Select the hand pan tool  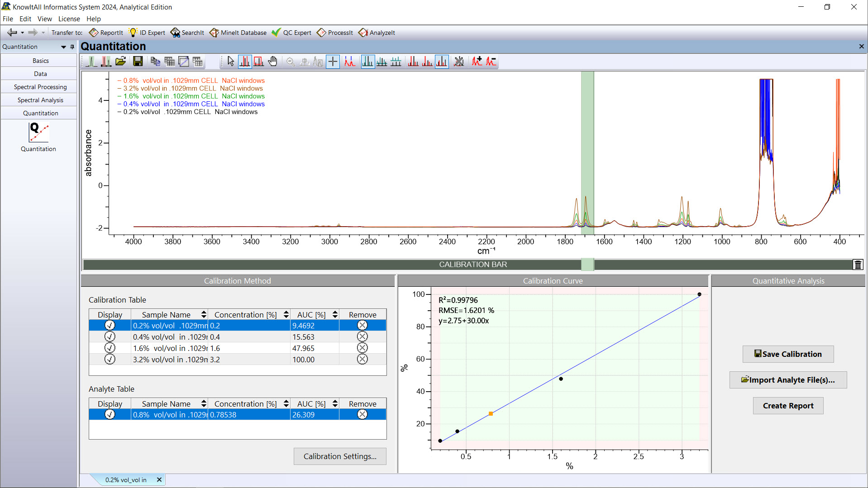(272, 62)
